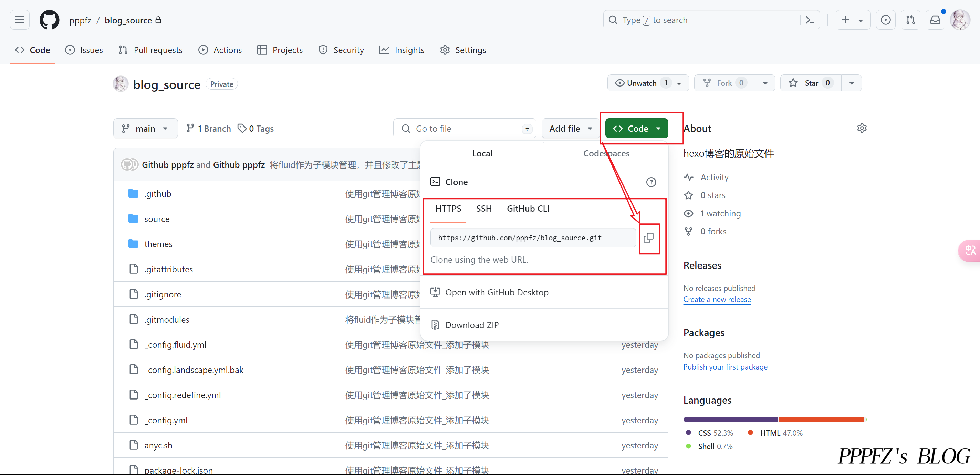Open the repository Settings tab
The height and width of the screenshot is (475, 980).
[463, 50]
